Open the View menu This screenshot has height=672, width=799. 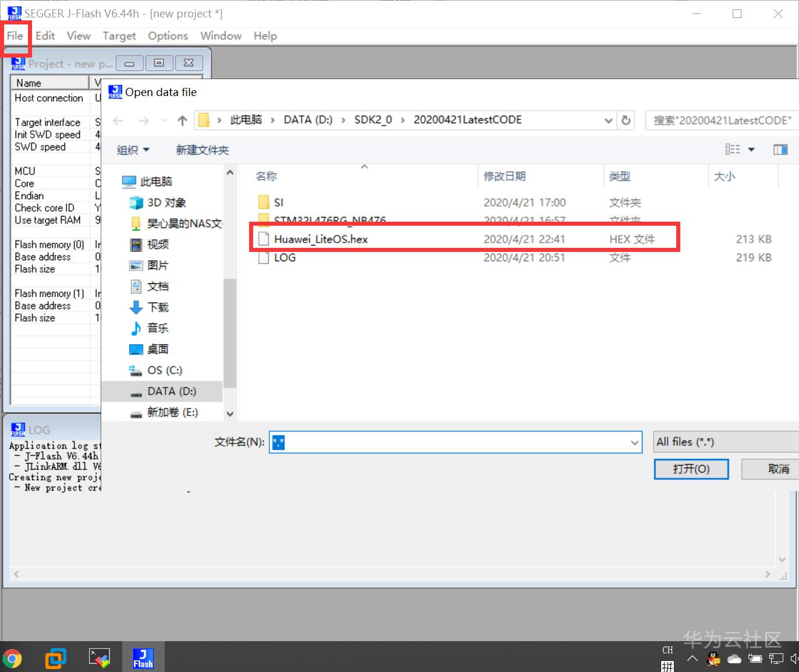[x=79, y=36]
